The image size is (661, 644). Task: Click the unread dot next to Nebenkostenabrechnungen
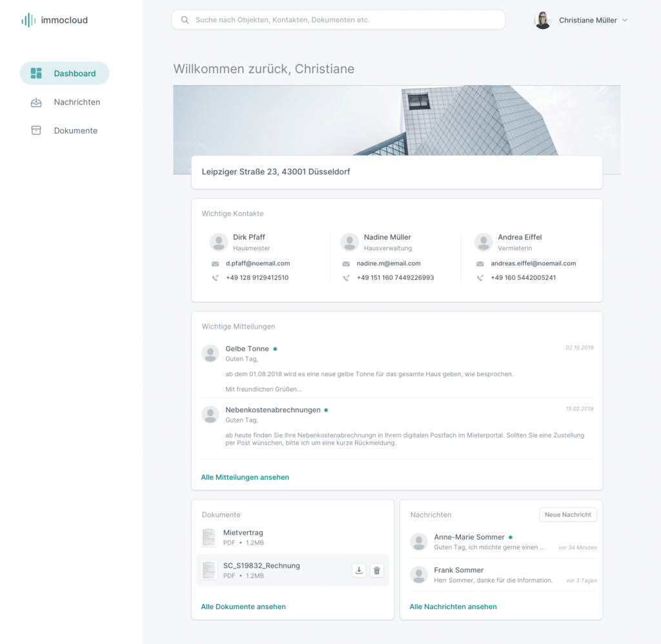pos(326,410)
